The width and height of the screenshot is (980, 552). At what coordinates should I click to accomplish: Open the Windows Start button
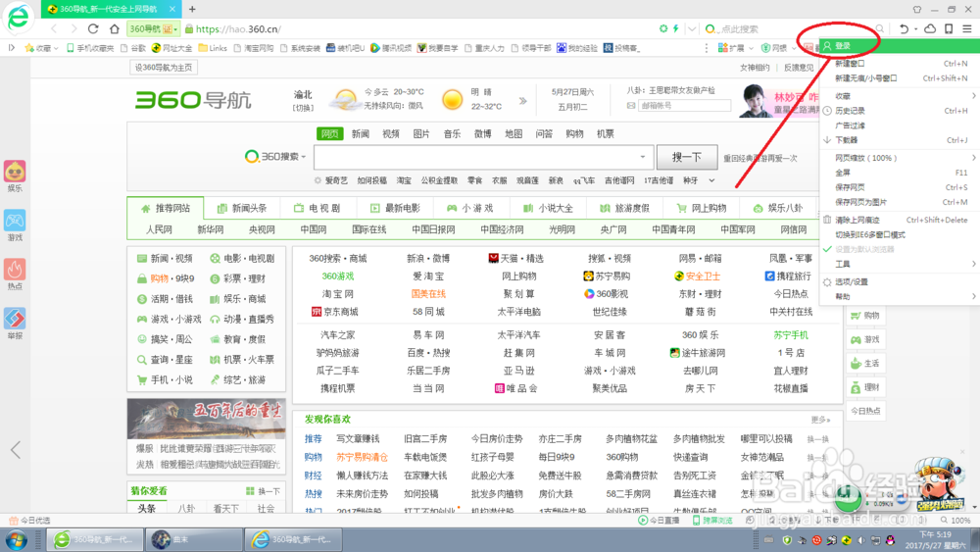coord(17,539)
